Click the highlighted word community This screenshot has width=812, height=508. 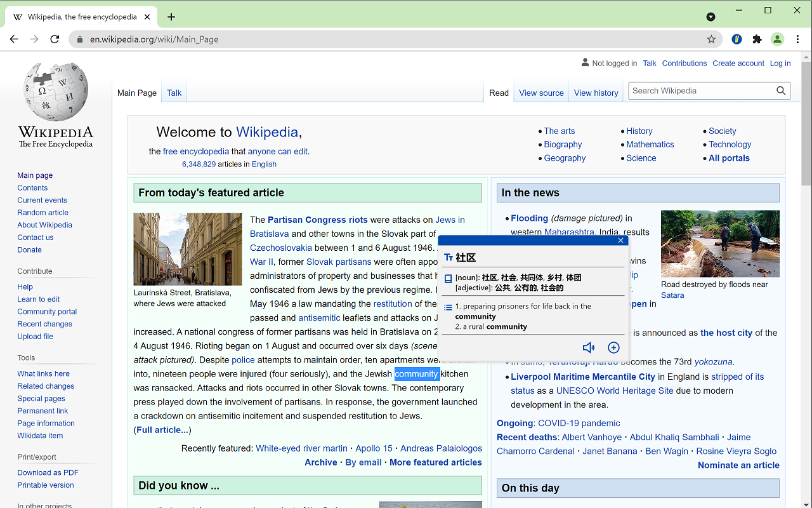[417, 374]
